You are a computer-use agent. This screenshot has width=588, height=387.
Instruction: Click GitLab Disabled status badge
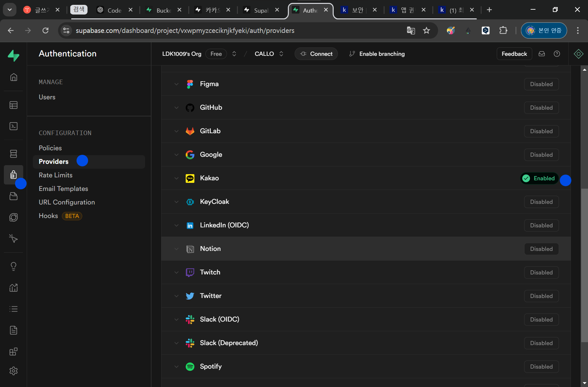[541, 131]
